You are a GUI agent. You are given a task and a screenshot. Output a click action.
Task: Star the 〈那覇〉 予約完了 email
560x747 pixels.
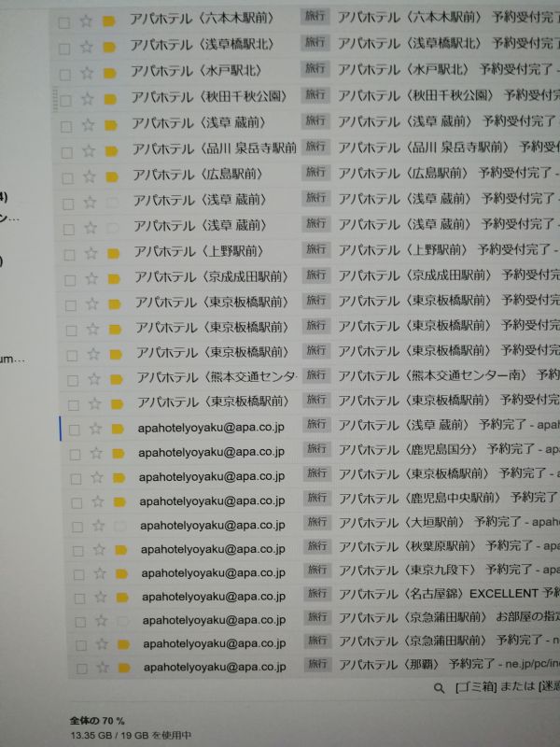(x=103, y=667)
